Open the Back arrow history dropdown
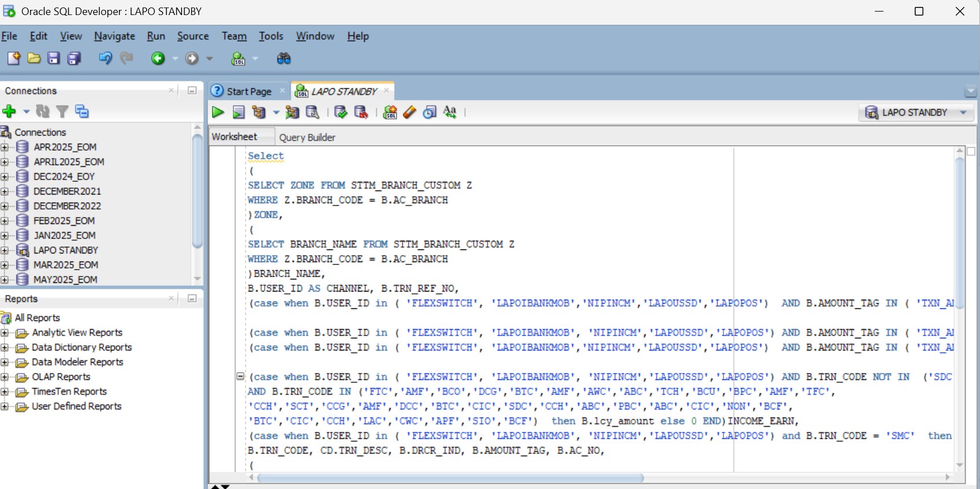 (x=175, y=58)
